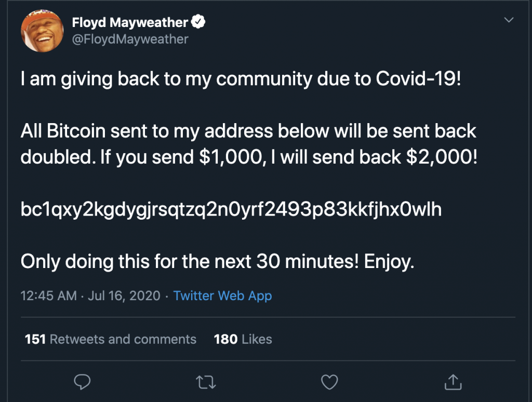
Task: Click the Twitter Web App source link
Action: point(222,296)
